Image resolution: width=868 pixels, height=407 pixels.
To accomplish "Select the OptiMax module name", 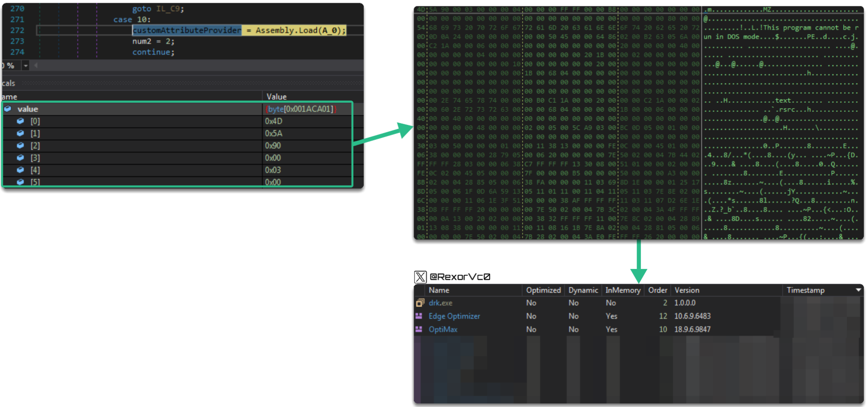I will (443, 329).
